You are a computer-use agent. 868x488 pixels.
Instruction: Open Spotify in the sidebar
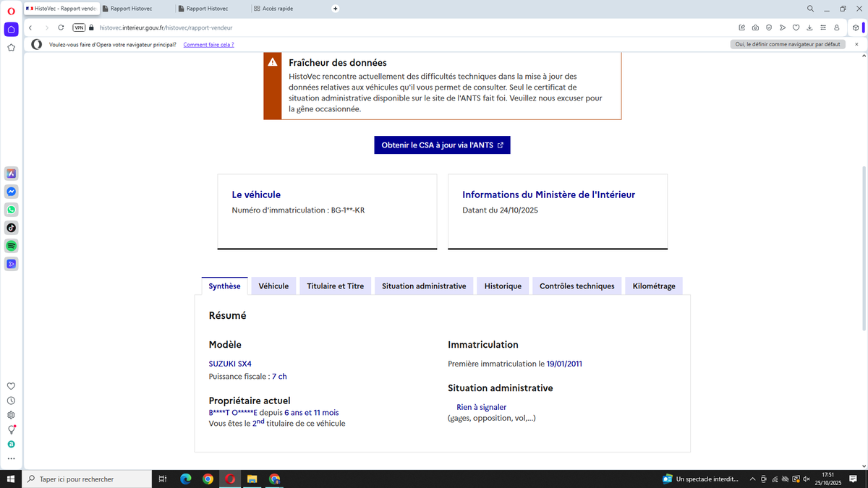[11, 246]
